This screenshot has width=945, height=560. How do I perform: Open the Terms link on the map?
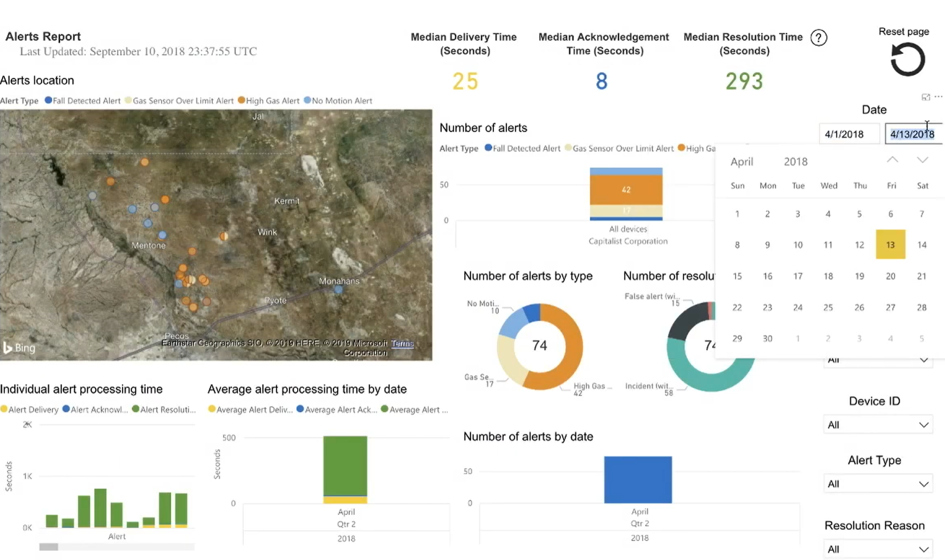tap(403, 344)
